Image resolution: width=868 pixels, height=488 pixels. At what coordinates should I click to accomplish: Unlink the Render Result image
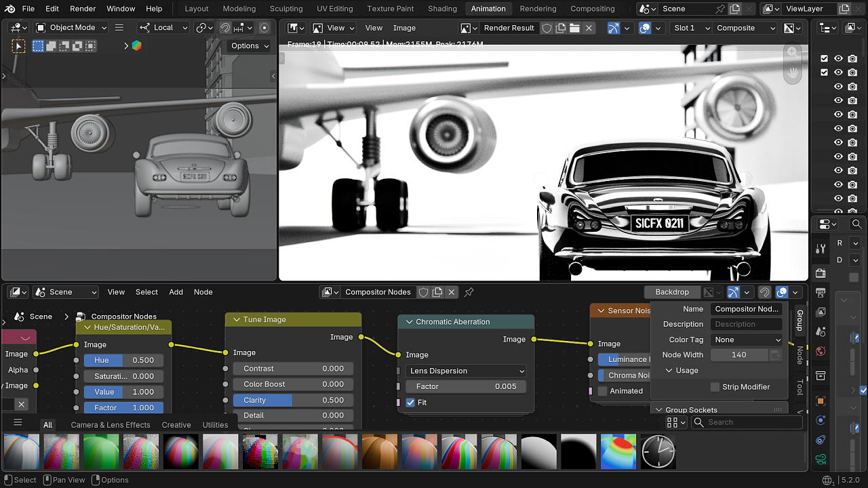tap(589, 28)
